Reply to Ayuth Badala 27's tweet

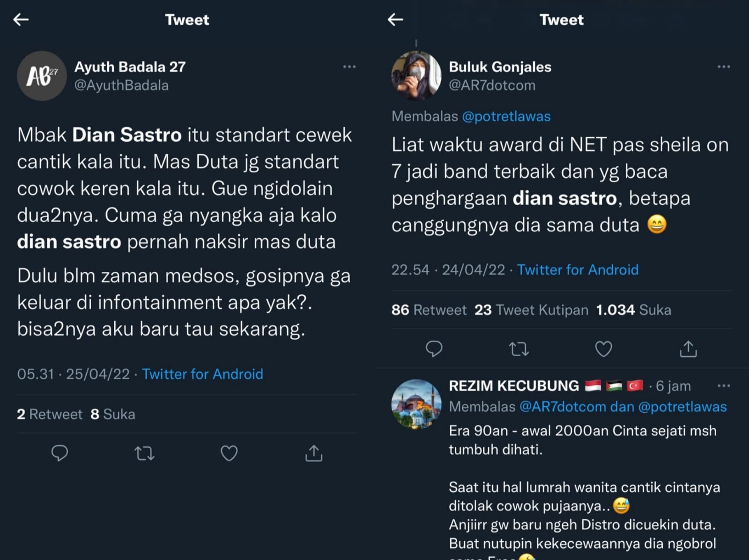pos(59,453)
